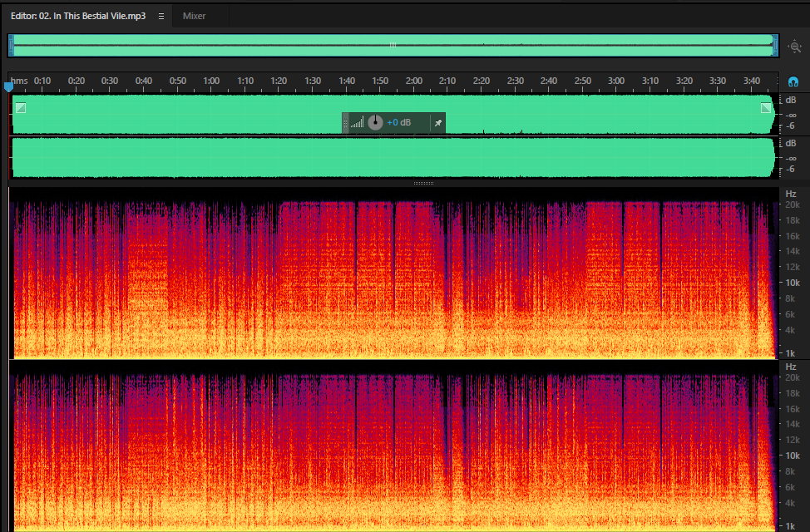Click the -6 label on right channel amplitude scale
The height and width of the screenshot is (532, 810).
(x=790, y=169)
